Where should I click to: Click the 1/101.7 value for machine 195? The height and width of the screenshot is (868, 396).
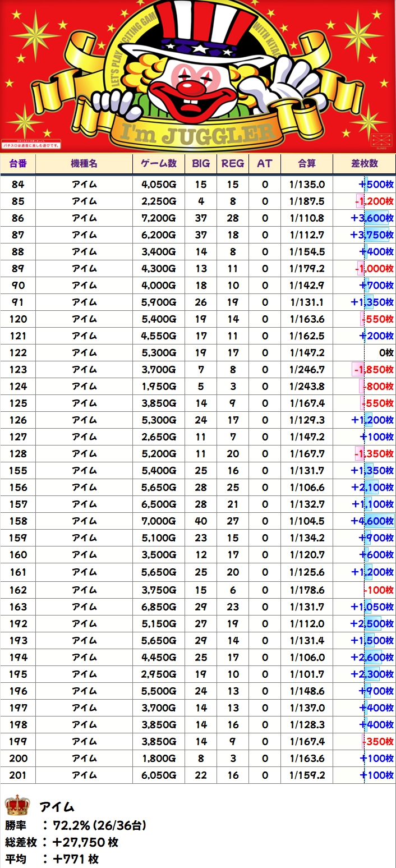coord(307,674)
